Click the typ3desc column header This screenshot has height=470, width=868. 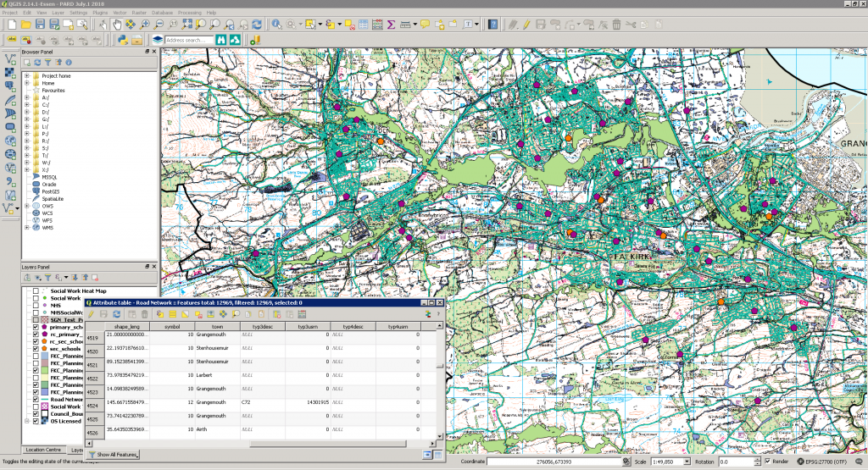[x=263, y=327]
